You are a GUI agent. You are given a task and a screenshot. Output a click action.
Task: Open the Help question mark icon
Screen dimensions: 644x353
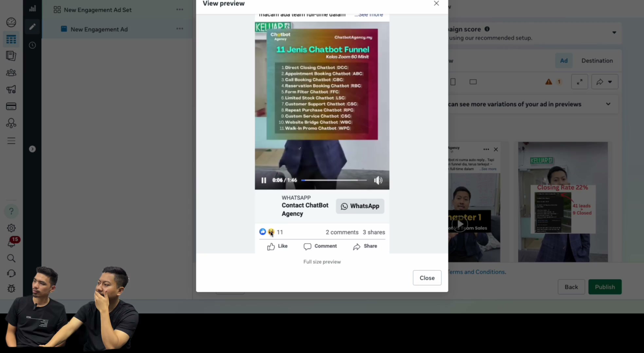(x=11, y=211)
